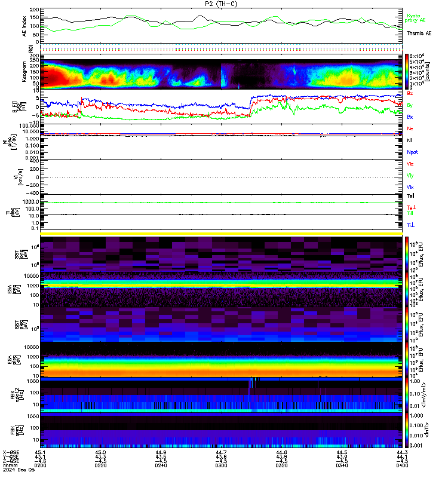Click the green Viy velocity legend label
The image size is (448, 478).
(x=410, y=176)
